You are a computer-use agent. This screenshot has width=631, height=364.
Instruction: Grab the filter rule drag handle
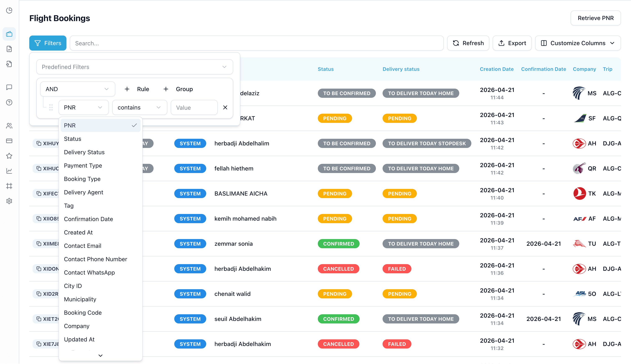[x=51, y=107]
